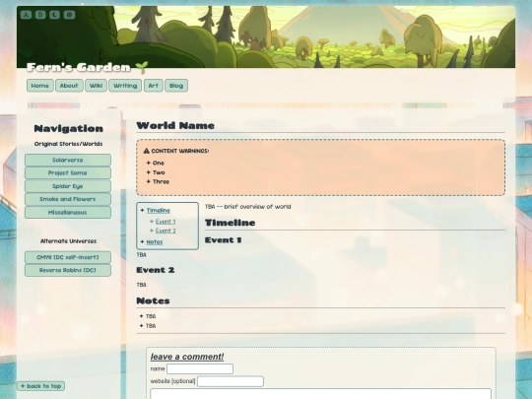The height and width of the screenshot is (399, 532).
Task: Click the Timeline section heading
Action: pyautogui.click(x=230, y=223)
